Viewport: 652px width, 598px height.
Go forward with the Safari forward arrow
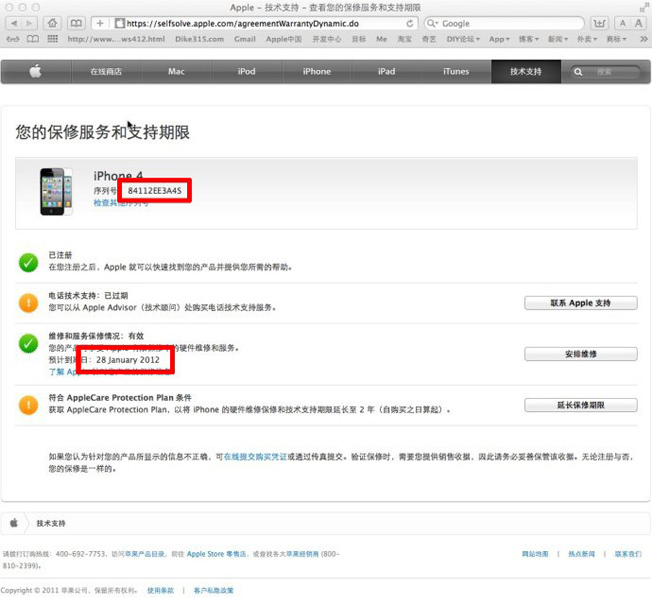coord(29,23)
